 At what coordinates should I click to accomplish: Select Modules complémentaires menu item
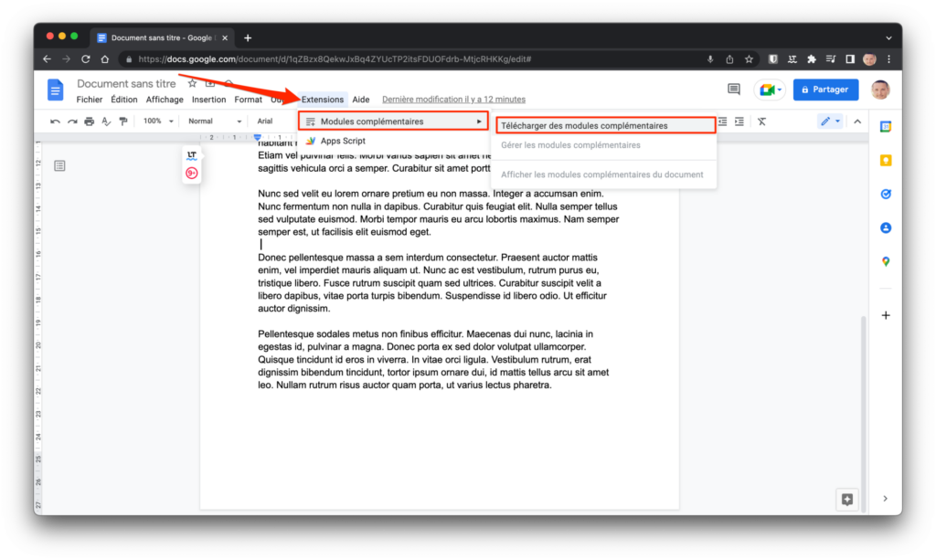(x=393, y=122)
